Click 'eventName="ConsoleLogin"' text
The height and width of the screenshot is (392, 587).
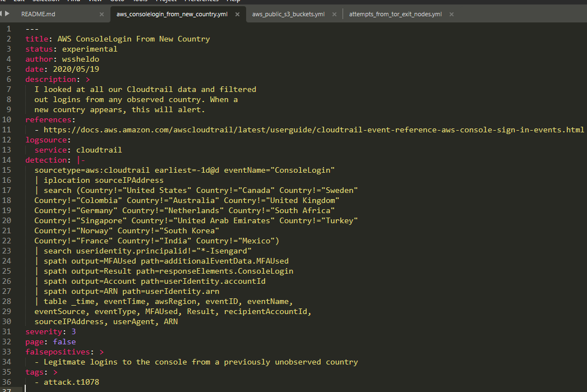(x=279, y=170)
